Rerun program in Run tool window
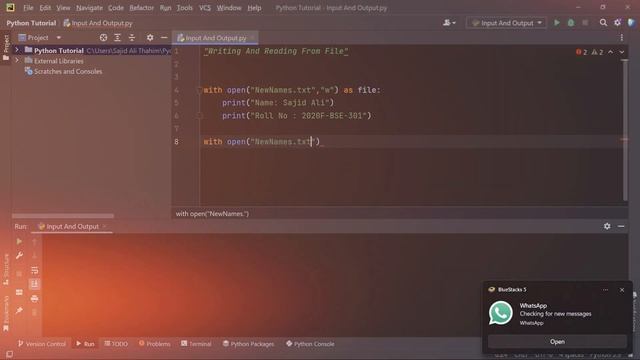The width and height of the screenshot is (640, 360). 19,241
